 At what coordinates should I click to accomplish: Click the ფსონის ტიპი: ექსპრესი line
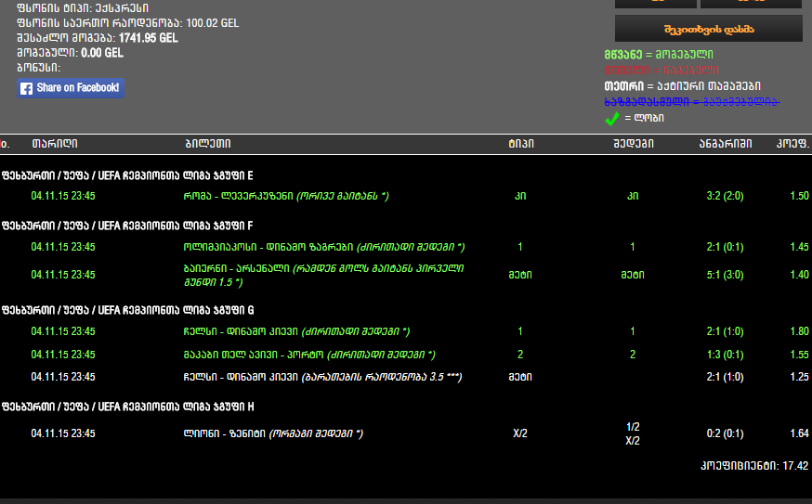pyautogui.click(x=83, y=8)
